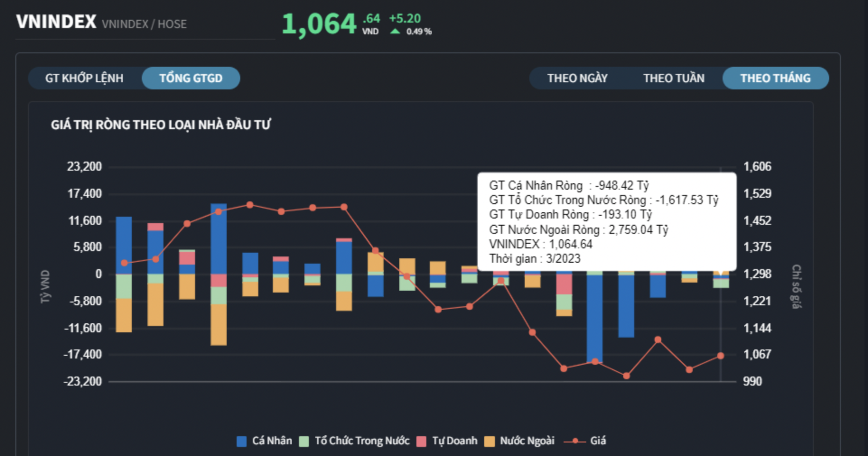This screenshot has height=456, width=868.
Task: Click the first price line data point
Action: [124, 263]
